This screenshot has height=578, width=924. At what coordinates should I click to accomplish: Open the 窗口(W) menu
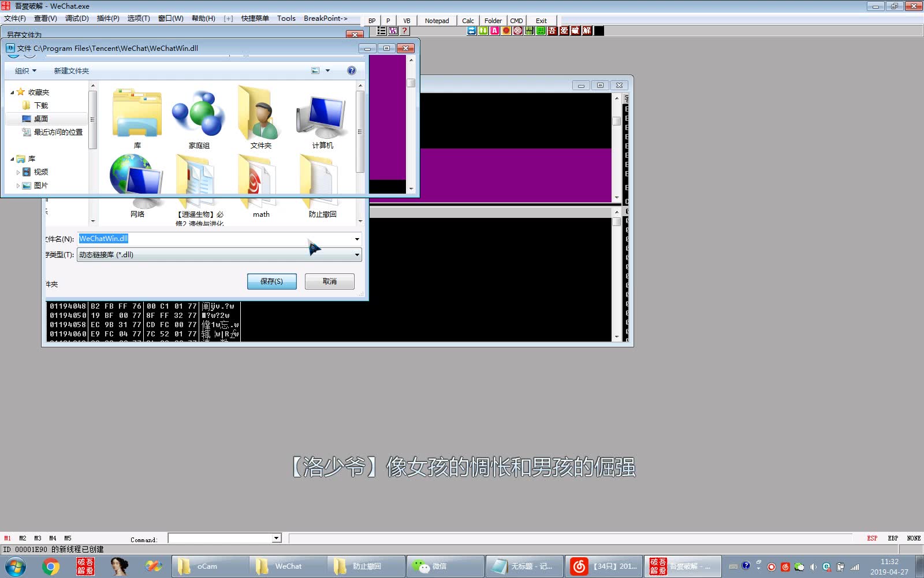point(171,18)
